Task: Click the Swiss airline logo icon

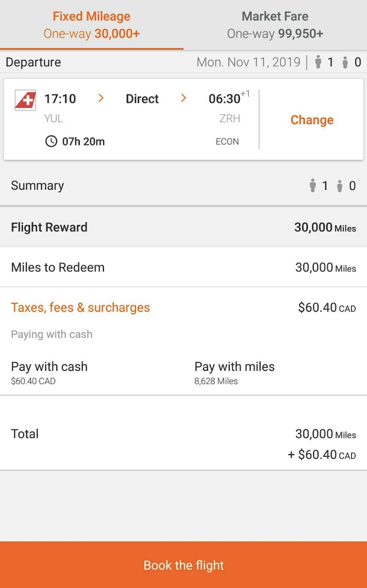Action: (x=25, y=100)
